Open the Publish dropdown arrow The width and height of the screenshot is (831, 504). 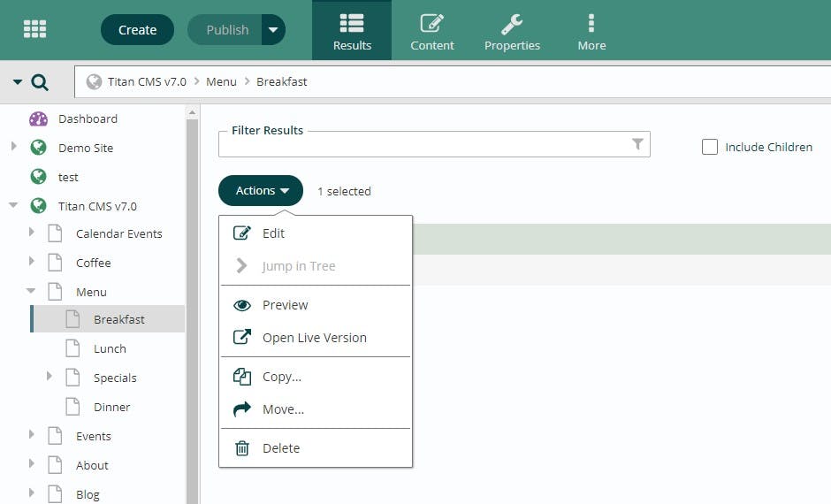[273, 30]
